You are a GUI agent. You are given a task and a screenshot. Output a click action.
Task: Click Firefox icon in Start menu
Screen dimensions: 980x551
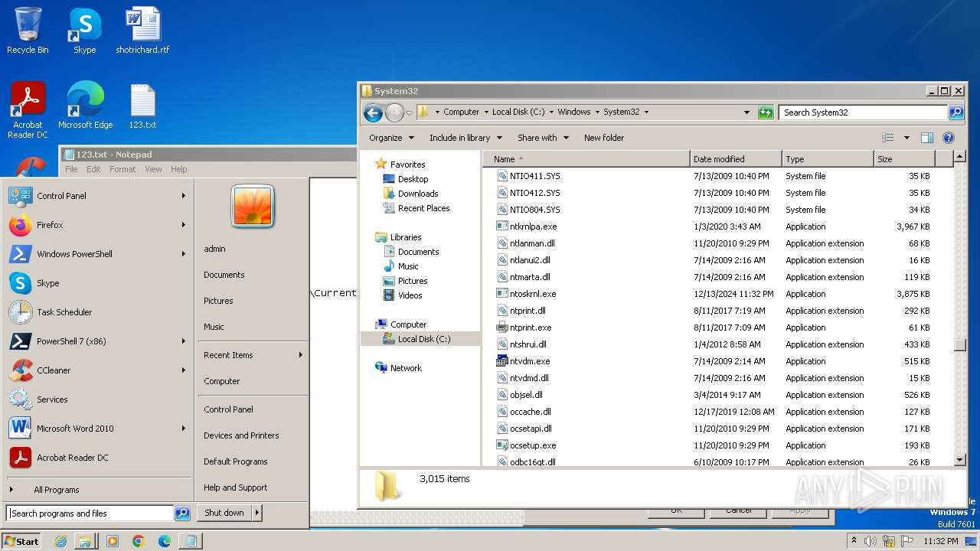[21, 225]
